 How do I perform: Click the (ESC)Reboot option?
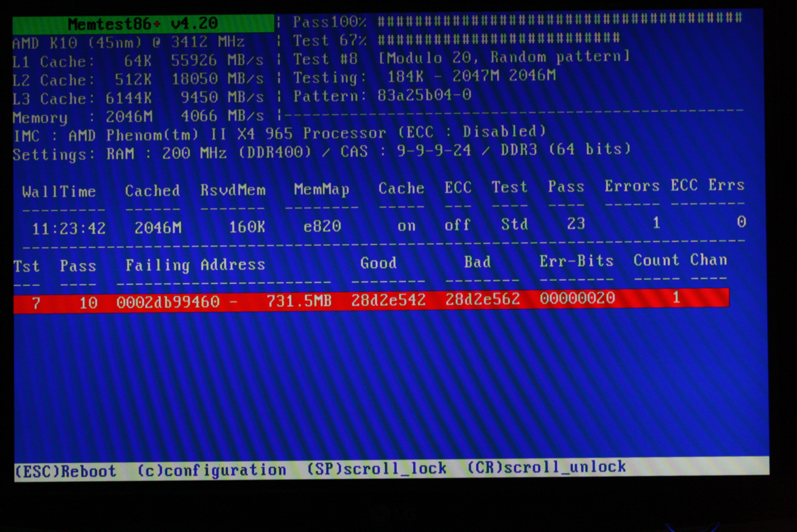click(x=66, y=471)
